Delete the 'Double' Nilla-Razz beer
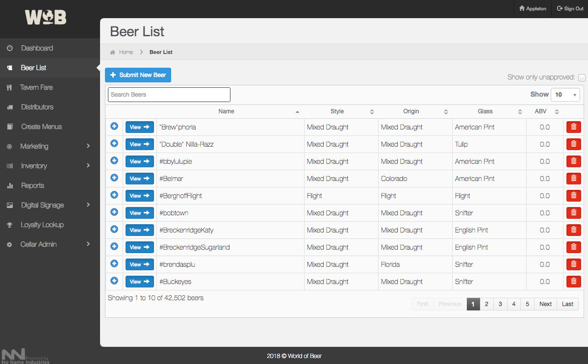This screenshot has width=588, height=364. click(573, 144)
